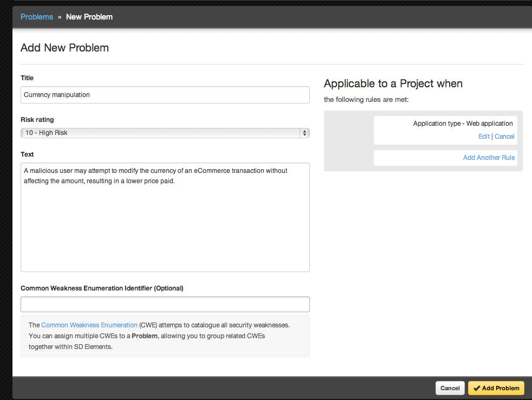Click the New Problem breadcrumb item
532x400 pixels.
pos(89,17)
